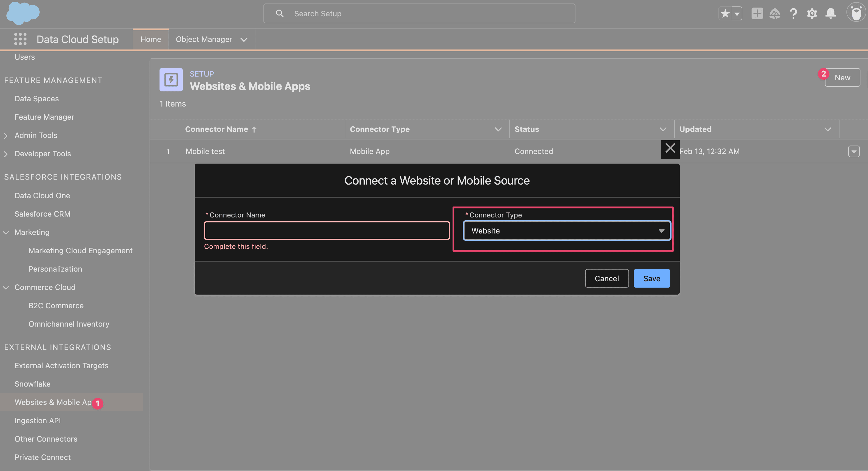Select the Home tab
Screen dimensions: 868x471
pyautogui.click(x=150, y=39)
